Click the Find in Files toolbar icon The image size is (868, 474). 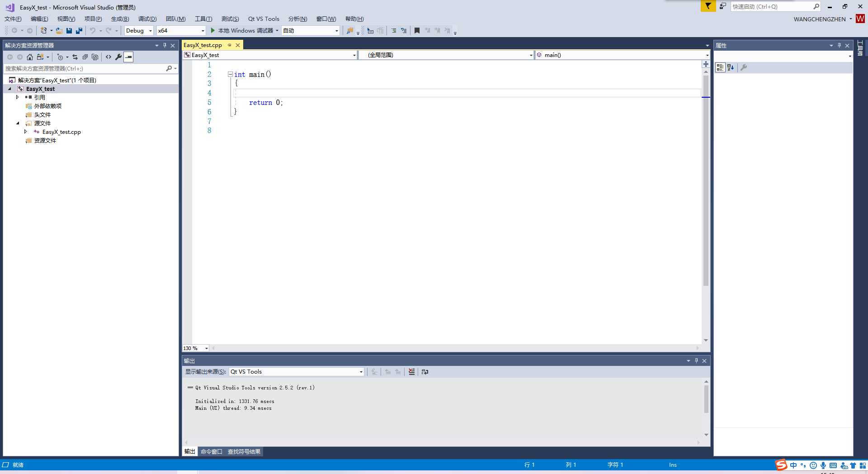coord(350,30)
